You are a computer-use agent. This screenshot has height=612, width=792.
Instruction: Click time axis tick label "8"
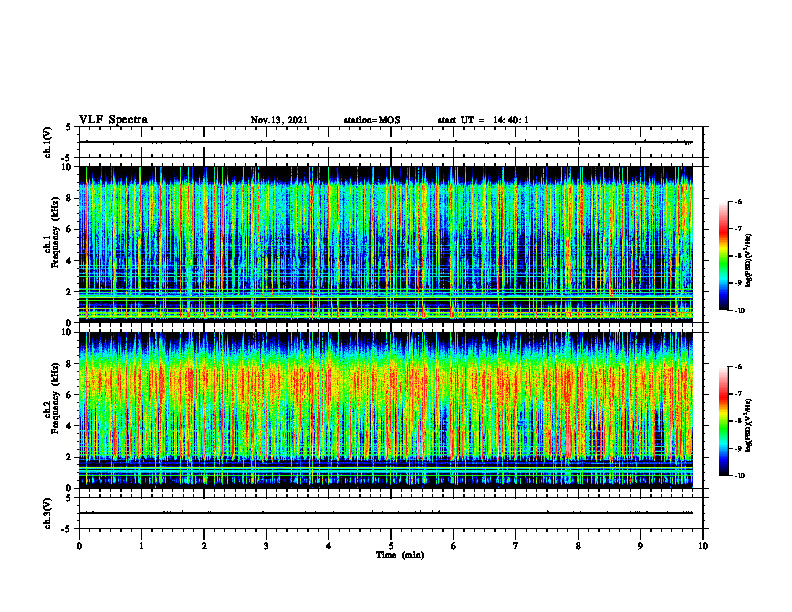click(578, 546)
